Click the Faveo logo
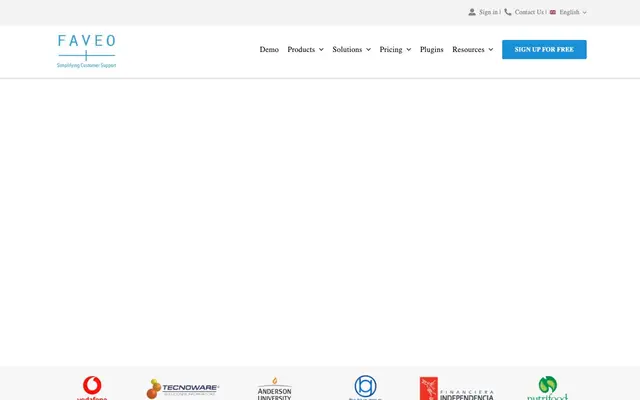The width and height of the screenshot is (640, 400). pyautogui.click(x=87, y=51)
